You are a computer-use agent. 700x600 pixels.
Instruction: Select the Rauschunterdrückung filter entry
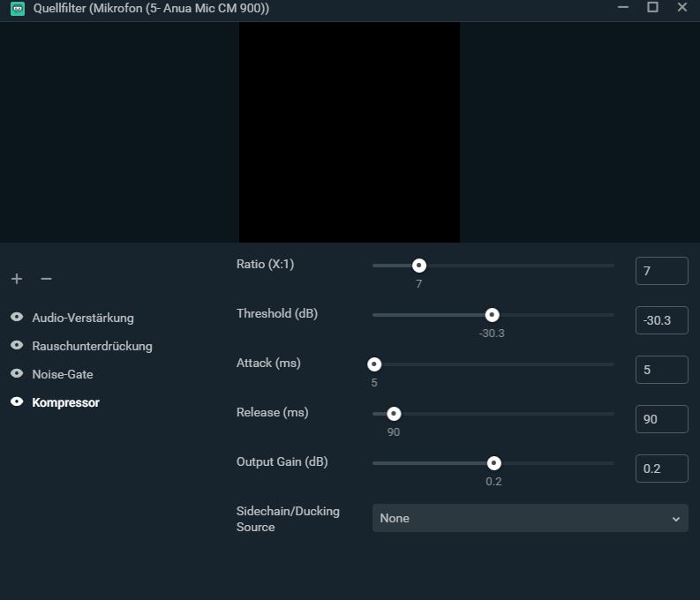point(92,346)
